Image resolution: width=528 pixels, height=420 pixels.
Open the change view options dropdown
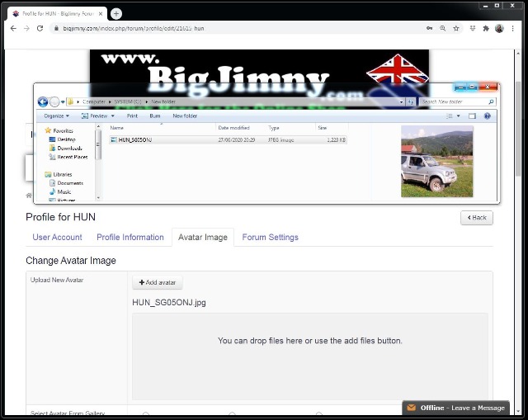click(459, 116)
